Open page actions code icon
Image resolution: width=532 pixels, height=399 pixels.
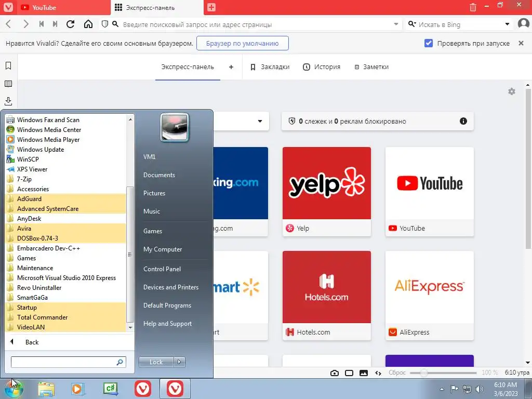tap(378, 373)
